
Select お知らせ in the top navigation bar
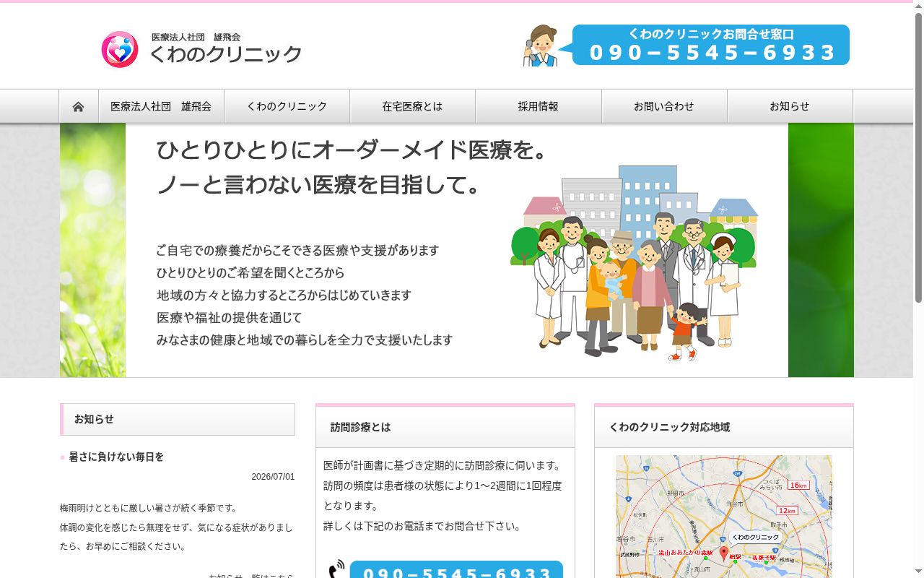(x=790, y=106)
